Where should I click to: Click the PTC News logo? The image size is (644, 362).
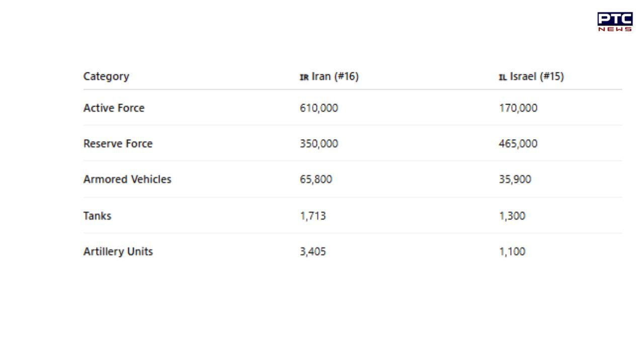coord(615,22)
